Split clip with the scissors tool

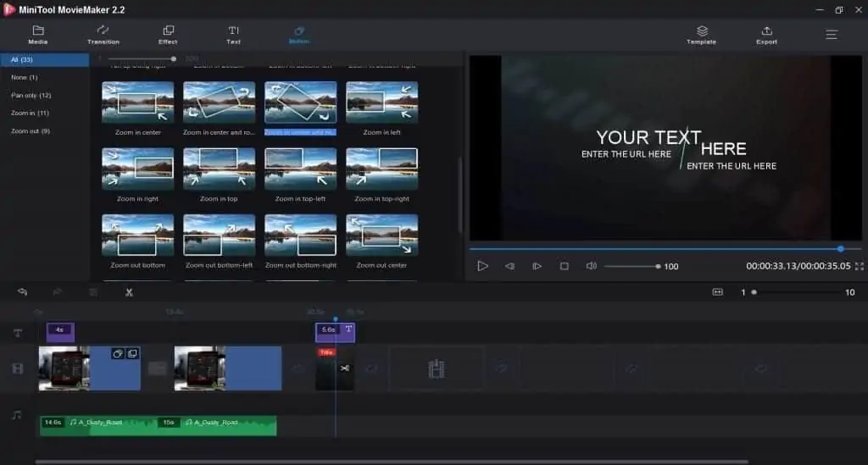(129, 292)
